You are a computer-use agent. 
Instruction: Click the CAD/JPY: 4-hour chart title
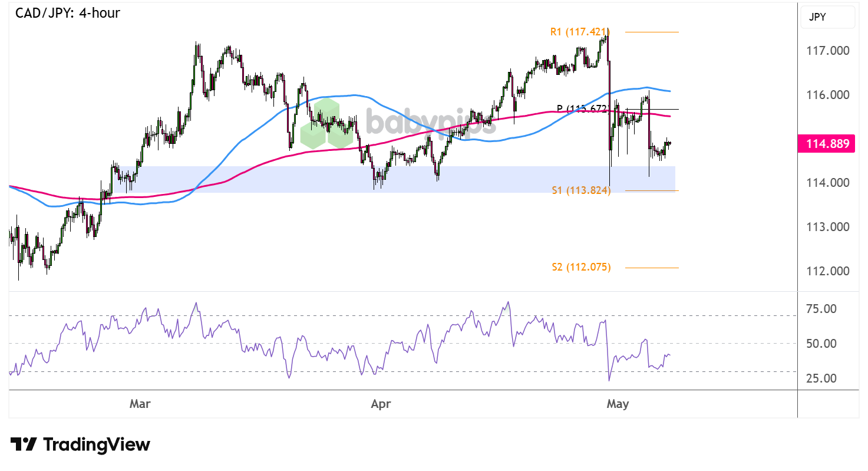click(x=67, y=13)
